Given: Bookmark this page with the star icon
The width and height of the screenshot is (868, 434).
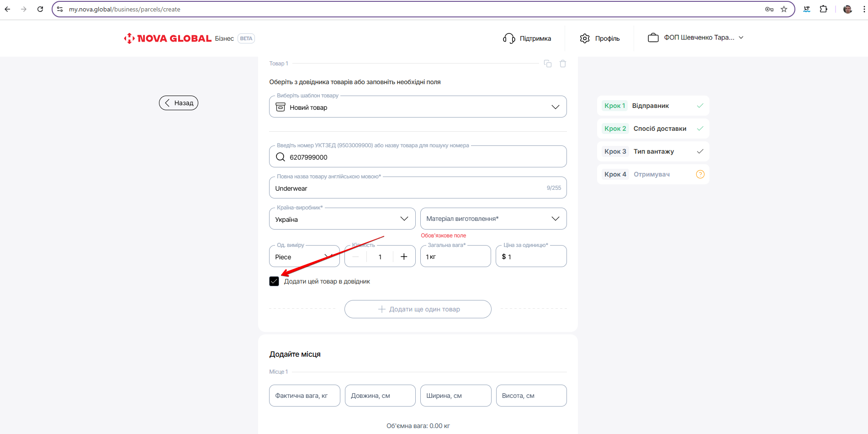Looking at the screenshot, I should click(784, 9).
